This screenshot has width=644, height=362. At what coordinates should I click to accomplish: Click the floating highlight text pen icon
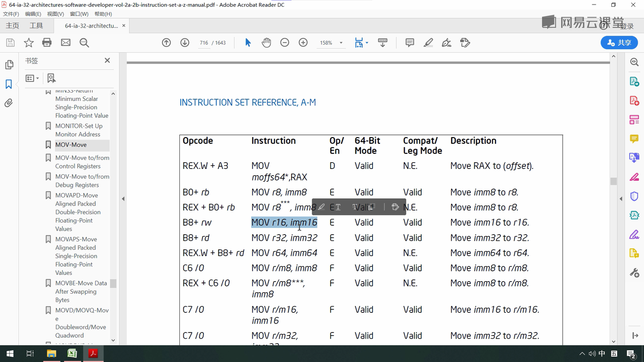[321, 207]
